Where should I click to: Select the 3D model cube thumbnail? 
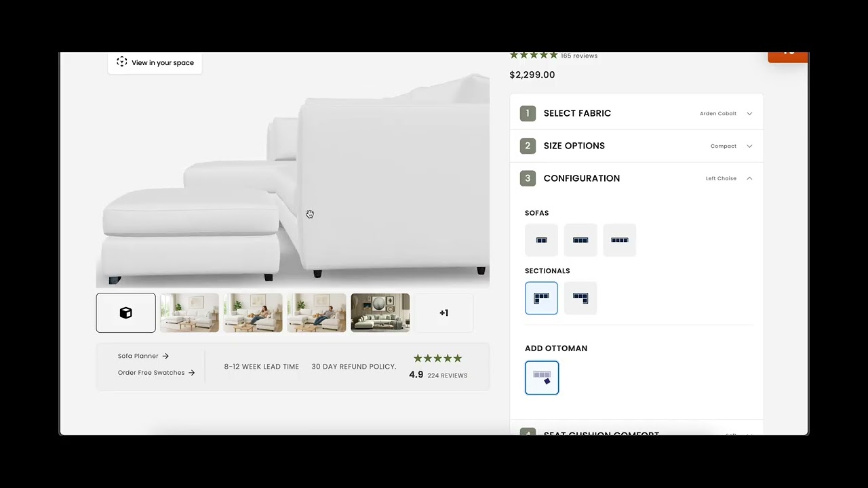click(125, 312)
